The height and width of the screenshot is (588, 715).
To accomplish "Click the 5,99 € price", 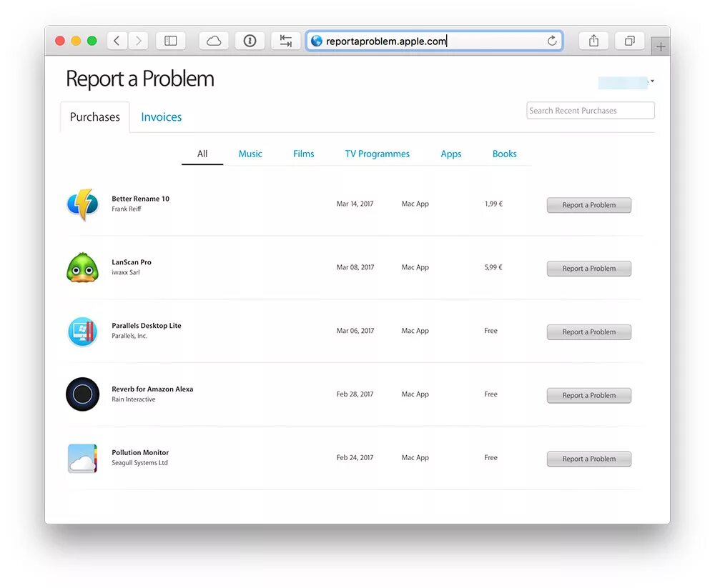I will [493, 267].
